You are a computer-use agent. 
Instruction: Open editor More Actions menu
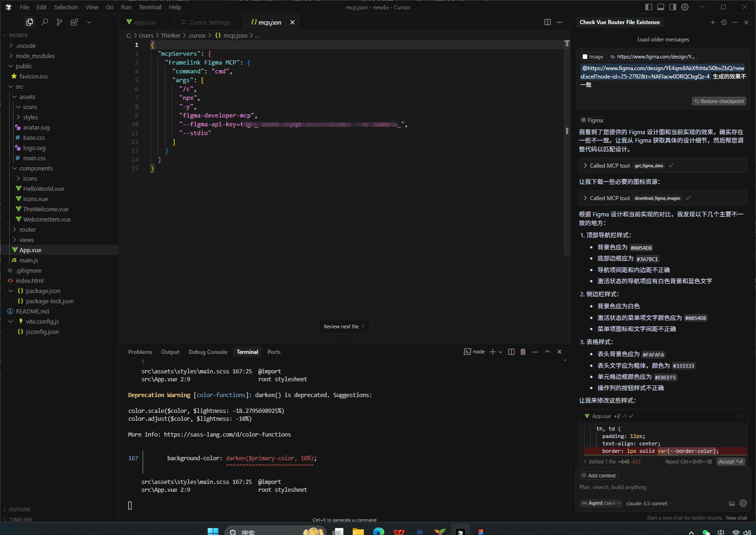point(559,22)
